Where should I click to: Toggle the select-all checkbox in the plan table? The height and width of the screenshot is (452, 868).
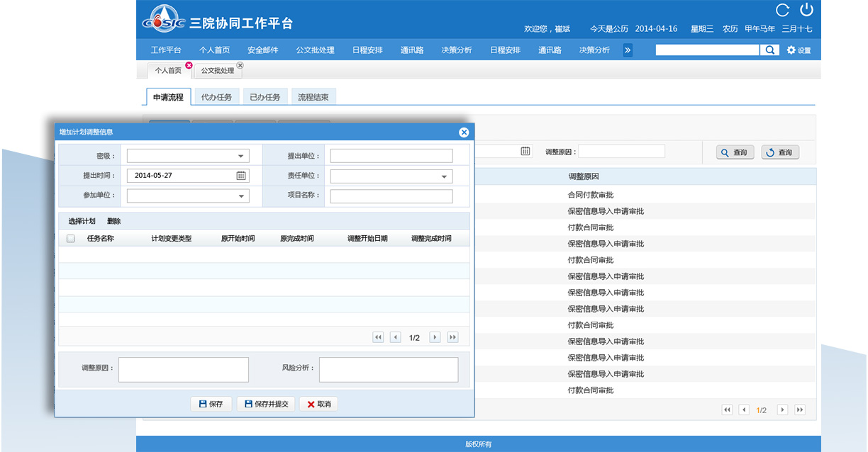[x=69, y=239]
